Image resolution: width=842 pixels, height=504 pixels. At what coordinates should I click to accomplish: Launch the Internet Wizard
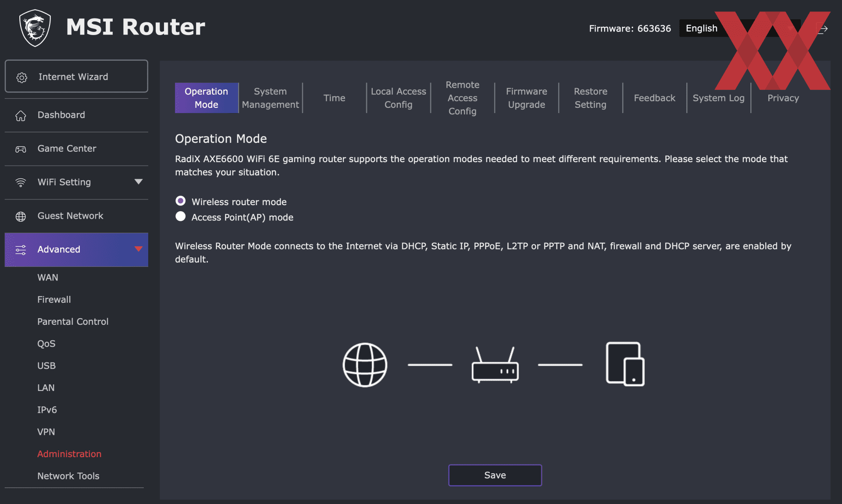click(76, 76)
